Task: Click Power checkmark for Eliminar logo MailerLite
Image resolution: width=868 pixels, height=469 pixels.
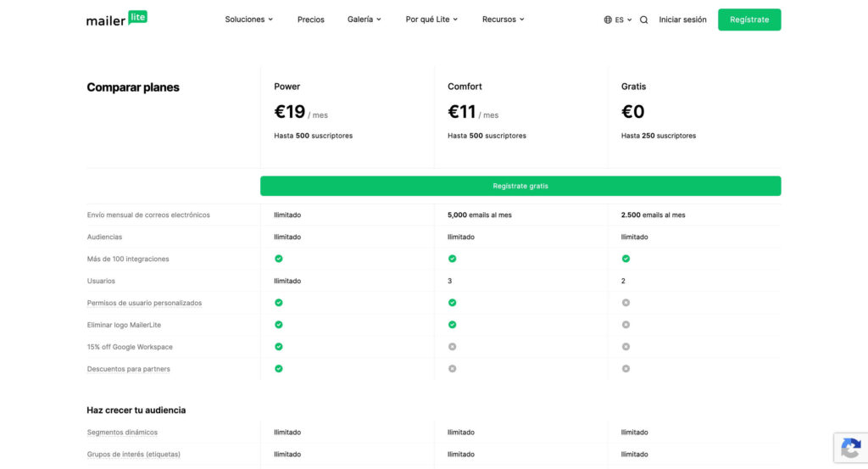Action: tap(278, 325)
